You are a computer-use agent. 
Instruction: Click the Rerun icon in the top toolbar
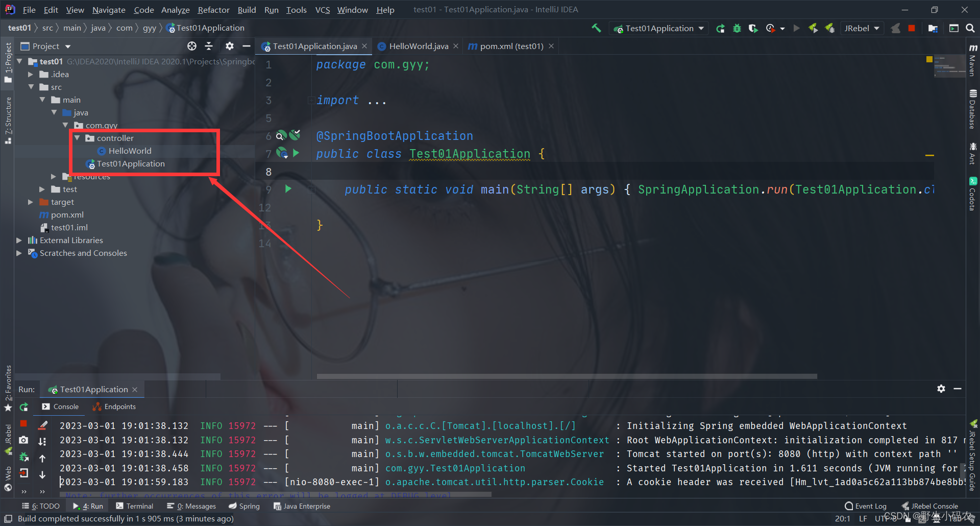point(720,29)
